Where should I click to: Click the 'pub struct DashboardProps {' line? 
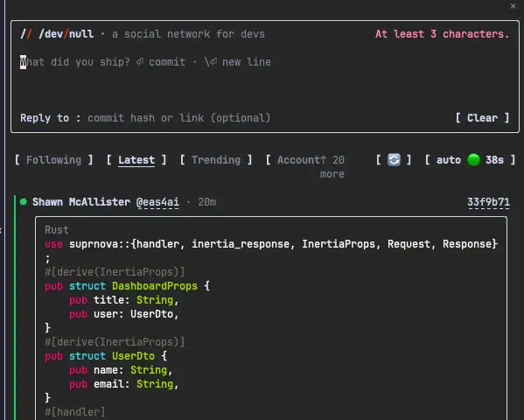(128, 286)
